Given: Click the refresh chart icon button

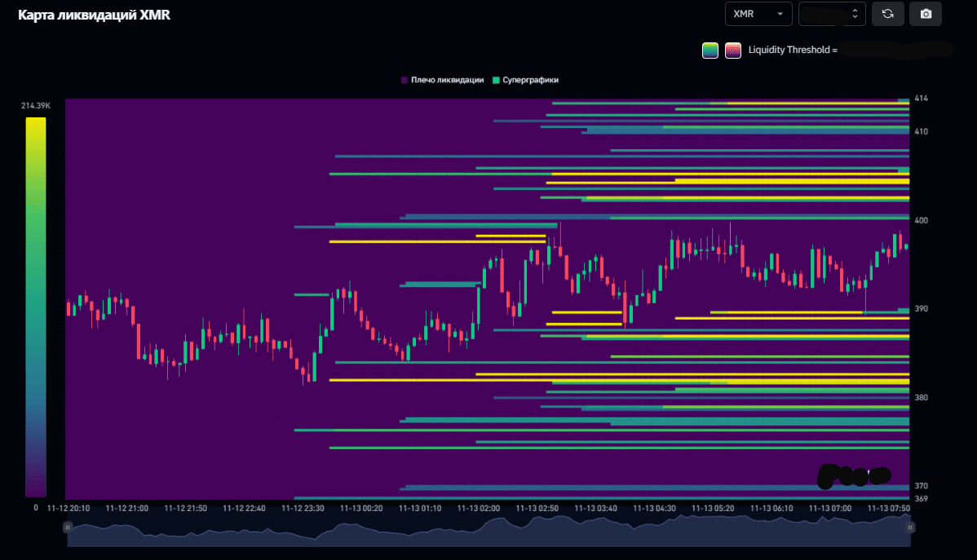Looking at the screenshot, I should click(x=887, y=14).
